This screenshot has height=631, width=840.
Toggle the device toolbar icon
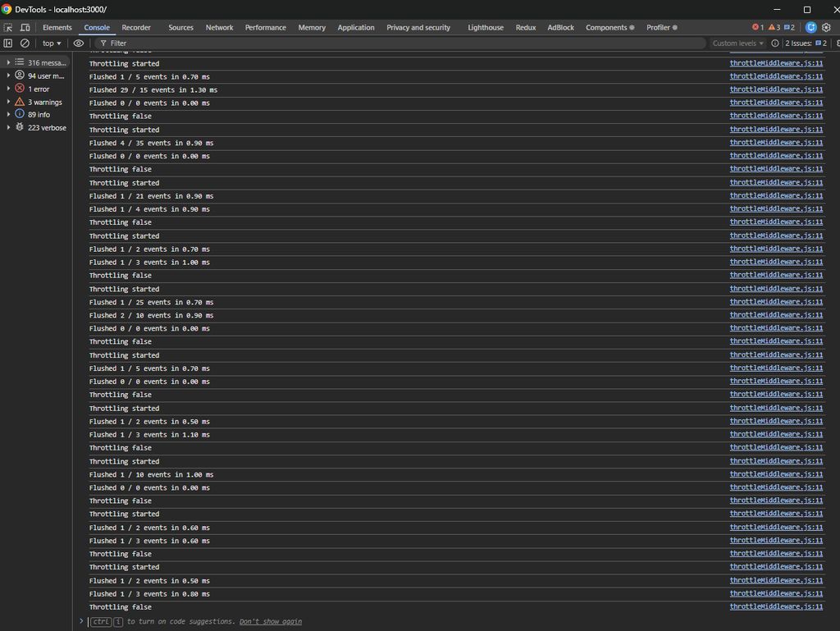[25, 27]
